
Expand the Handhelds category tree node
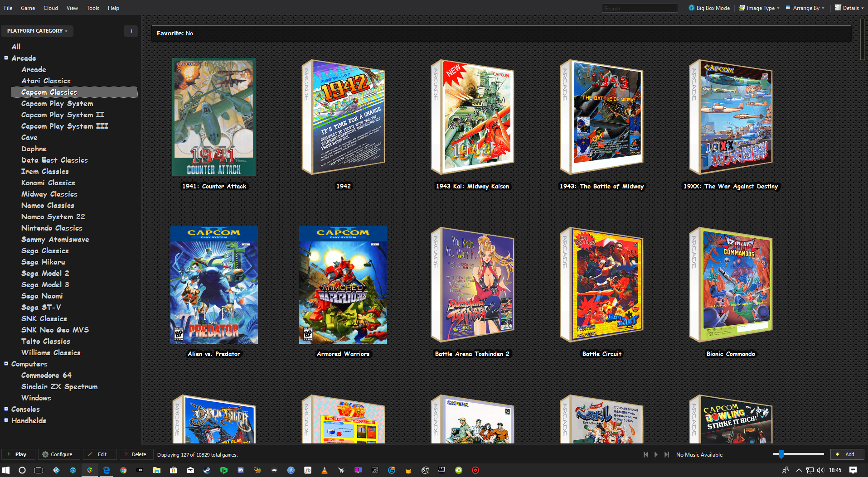click(x=6, y=420)
